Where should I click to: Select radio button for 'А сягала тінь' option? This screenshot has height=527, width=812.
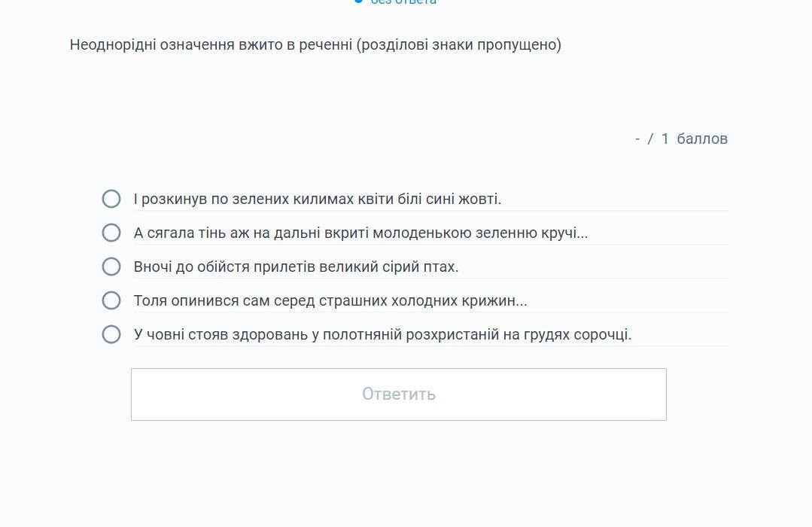coord(111,233)
